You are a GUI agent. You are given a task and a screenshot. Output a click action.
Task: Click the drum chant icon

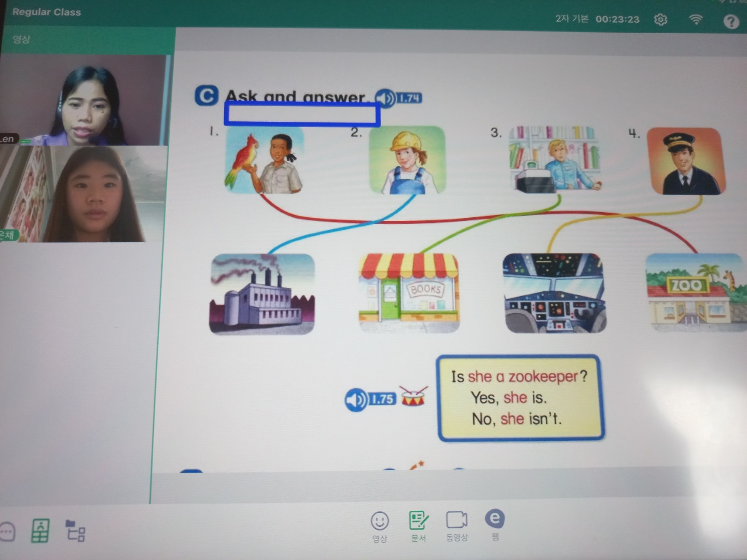413,397
